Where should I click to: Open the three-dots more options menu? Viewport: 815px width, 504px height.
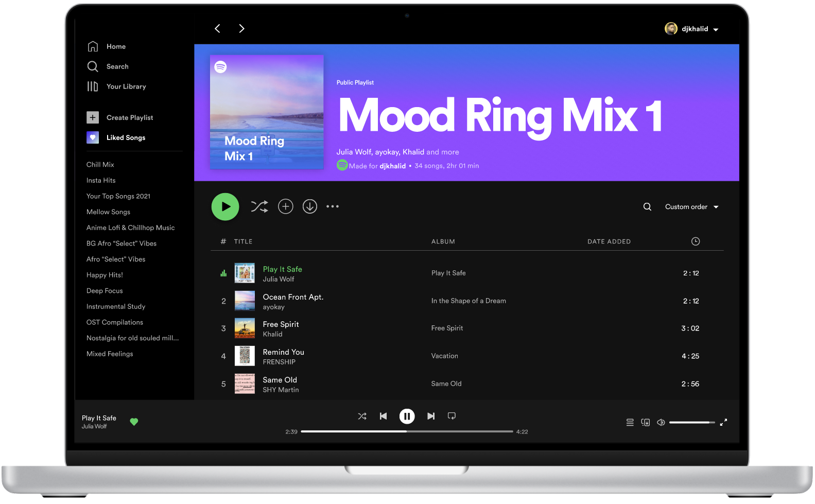pos(333,206)
